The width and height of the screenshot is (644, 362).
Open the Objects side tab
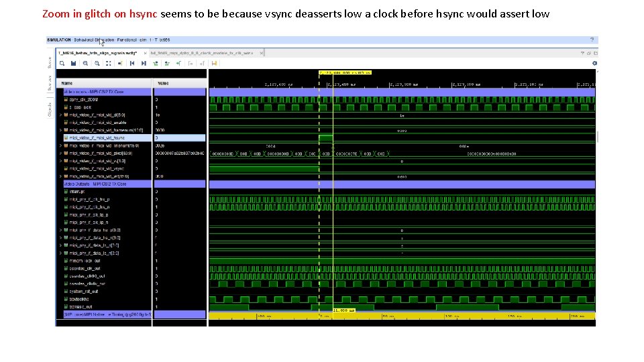pos(50,109)
